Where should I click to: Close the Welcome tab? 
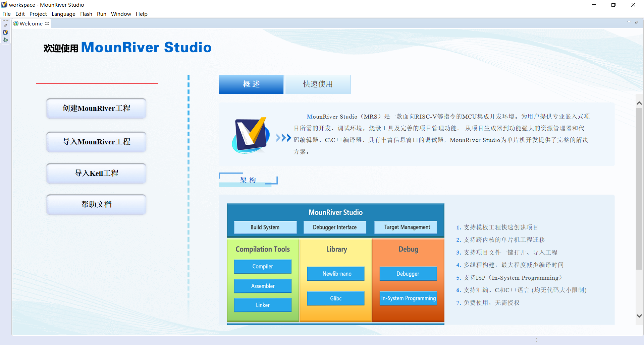(x=47, y=23)
